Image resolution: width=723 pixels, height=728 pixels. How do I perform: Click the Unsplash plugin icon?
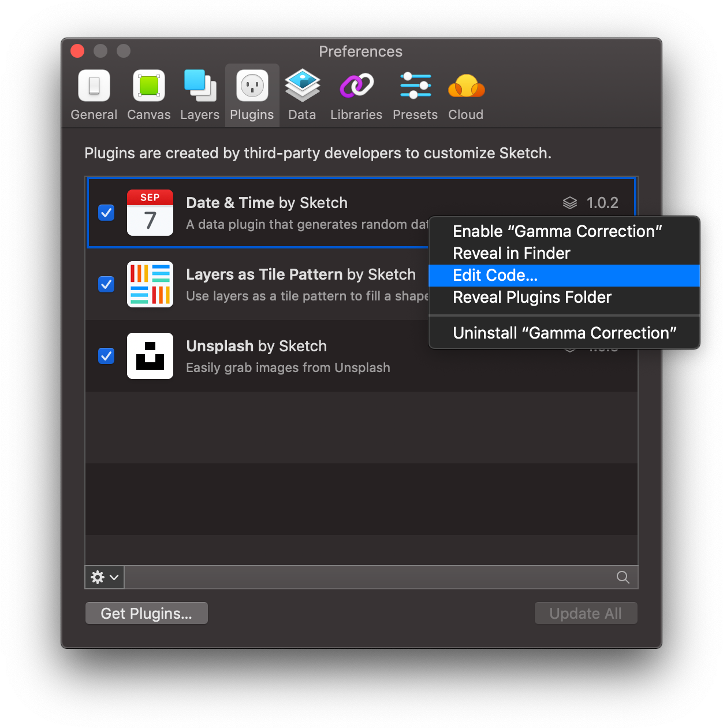(x=150, y=356)
